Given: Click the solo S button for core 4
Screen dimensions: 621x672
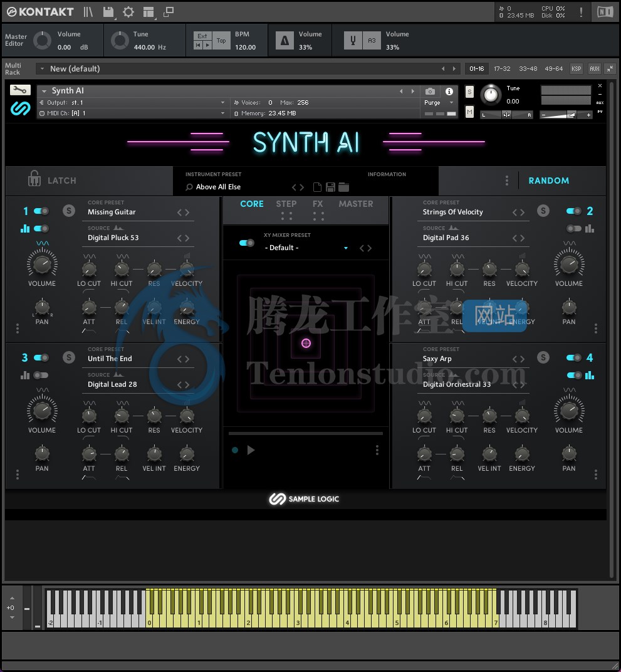Looking at the screenshot, I should click(x=543, y=357).
